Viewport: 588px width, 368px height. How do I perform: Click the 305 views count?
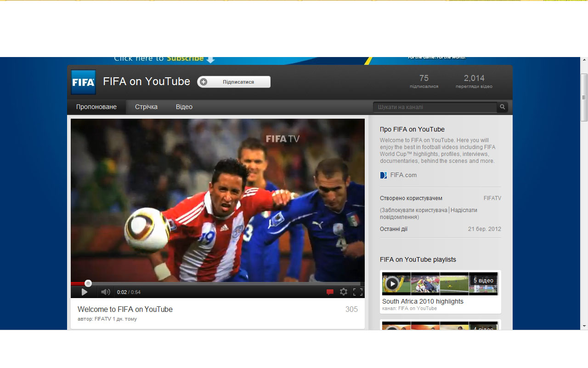(351, 310)
